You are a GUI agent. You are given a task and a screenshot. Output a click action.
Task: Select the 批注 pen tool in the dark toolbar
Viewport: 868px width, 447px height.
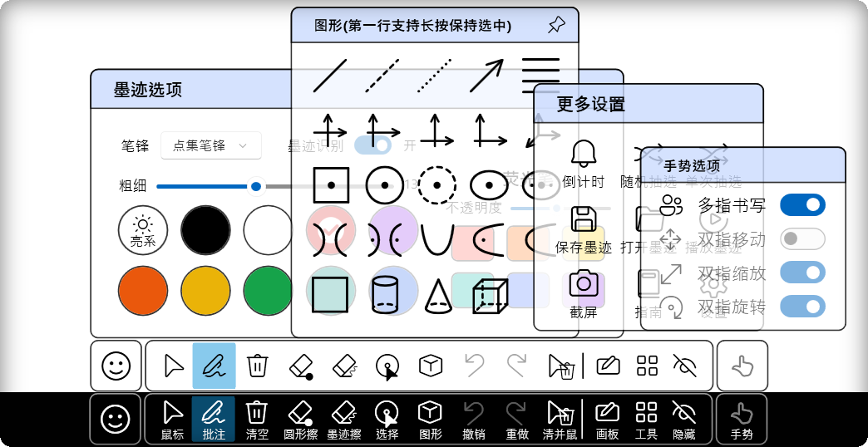[214, 419]
